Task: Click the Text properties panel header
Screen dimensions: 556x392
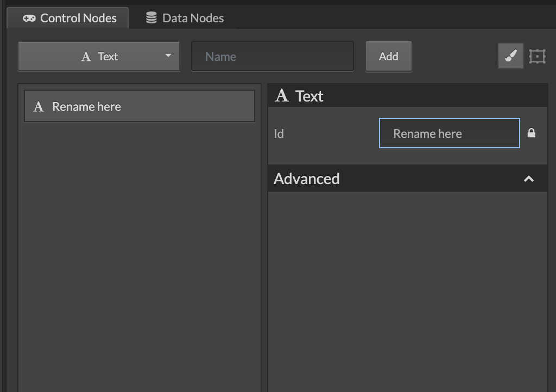Action: [x=408, y=96]
